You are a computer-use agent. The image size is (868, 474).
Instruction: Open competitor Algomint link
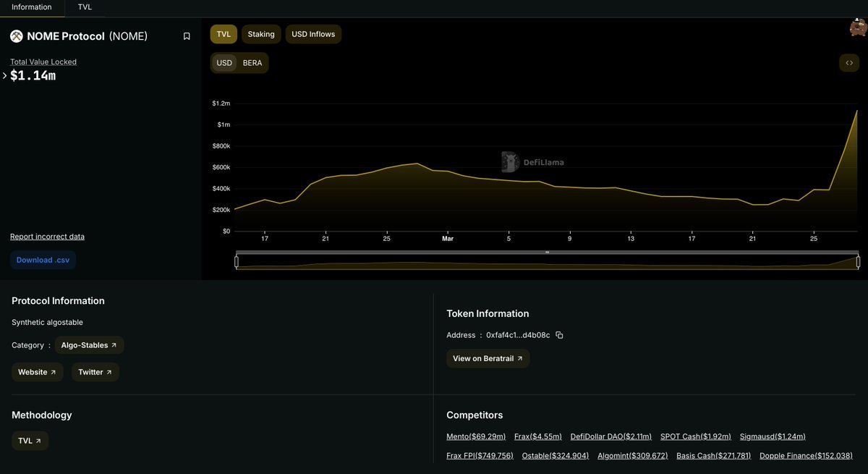tap(633, 456)
